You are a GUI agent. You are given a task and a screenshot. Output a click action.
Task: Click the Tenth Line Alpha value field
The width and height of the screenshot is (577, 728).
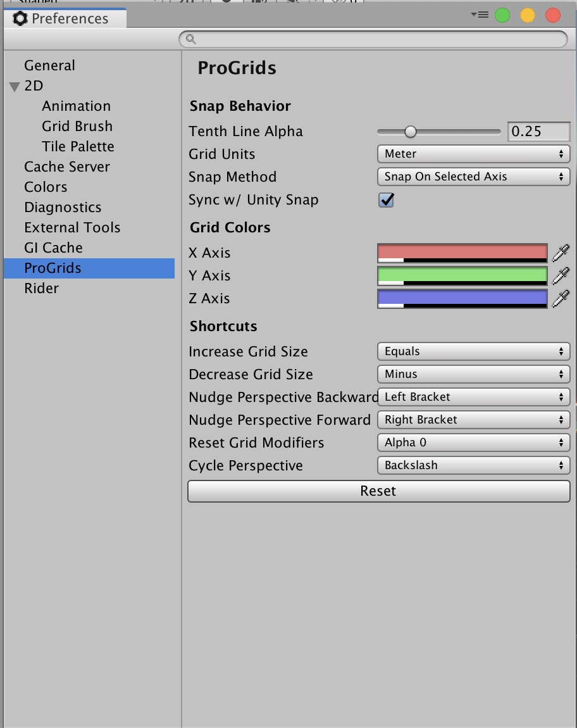(538, 132)
